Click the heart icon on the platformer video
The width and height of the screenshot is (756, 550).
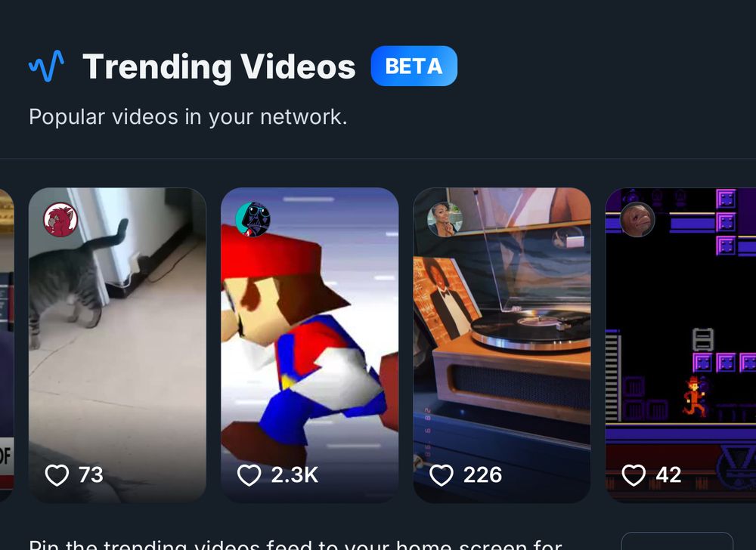pos(632,474)
